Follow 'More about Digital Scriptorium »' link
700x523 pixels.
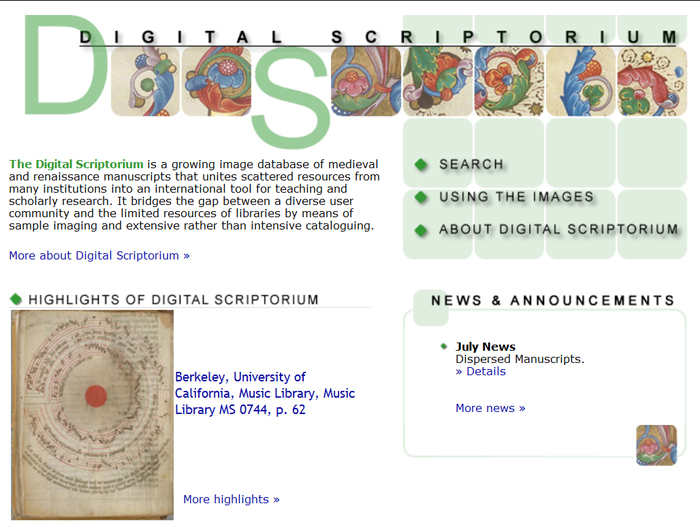(x=99, y=256)
